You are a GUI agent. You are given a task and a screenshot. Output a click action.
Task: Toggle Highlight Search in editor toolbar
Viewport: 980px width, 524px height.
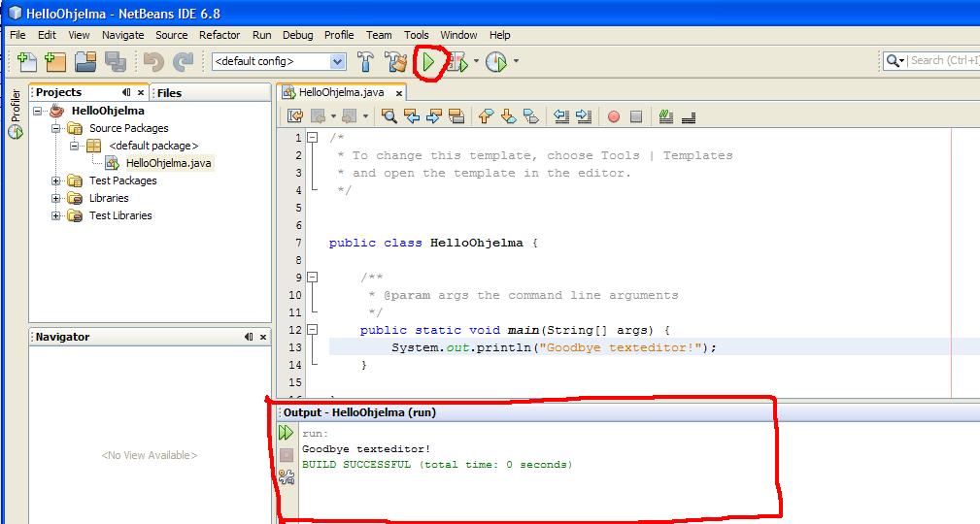pyautogui.click(x=456, y=116)
